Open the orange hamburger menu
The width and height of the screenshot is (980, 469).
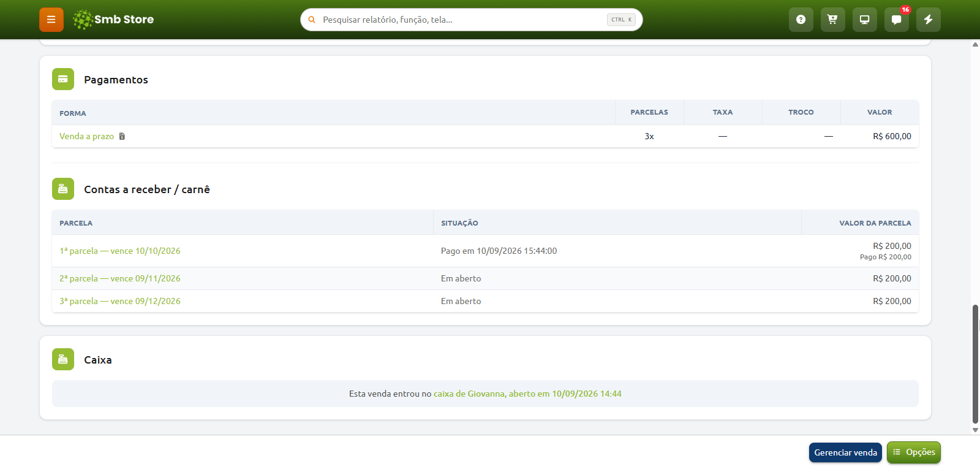[x=51, y=20]
